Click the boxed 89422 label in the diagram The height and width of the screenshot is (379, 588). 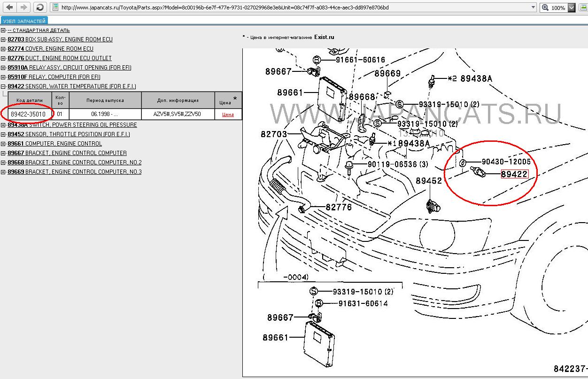point(514,174)
